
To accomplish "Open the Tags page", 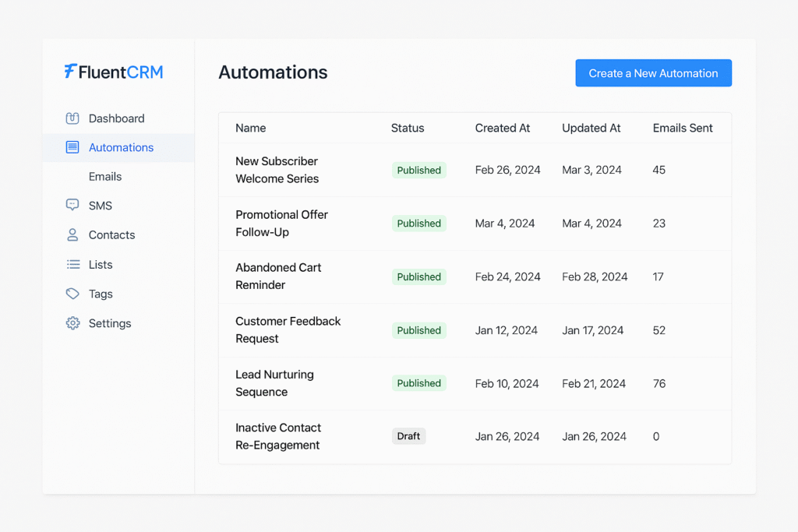I will coord(101,294).
